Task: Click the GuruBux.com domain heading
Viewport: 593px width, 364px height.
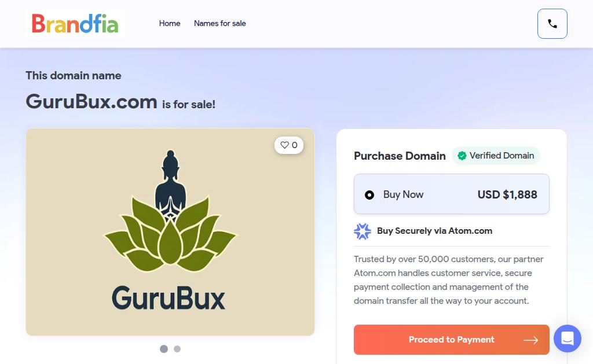Action: (x=91, y=102)
